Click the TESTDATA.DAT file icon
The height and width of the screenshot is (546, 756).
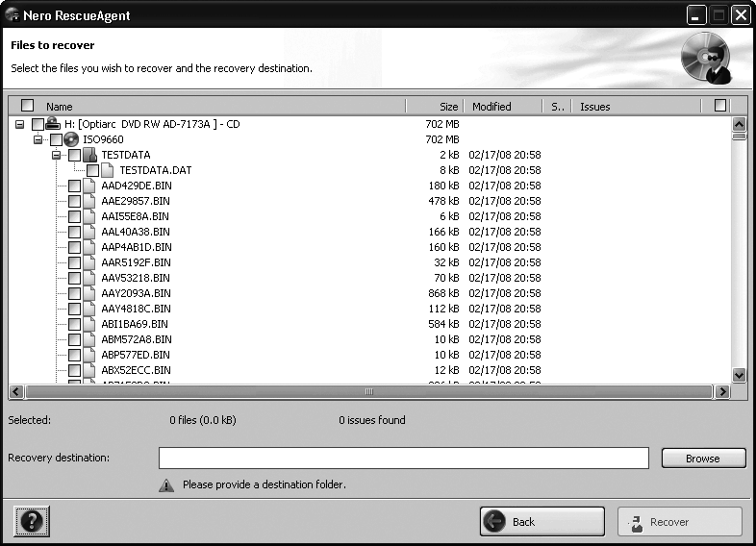click(108, 170)
